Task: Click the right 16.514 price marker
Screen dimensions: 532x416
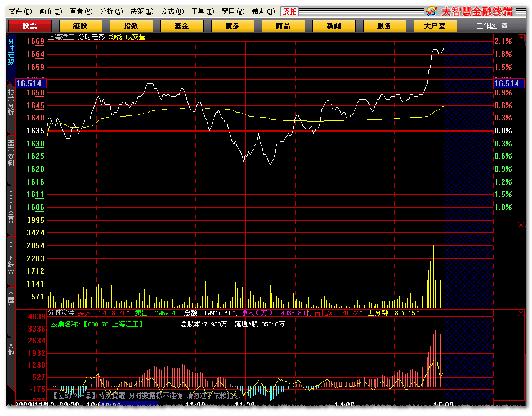Action: point(509,83)
